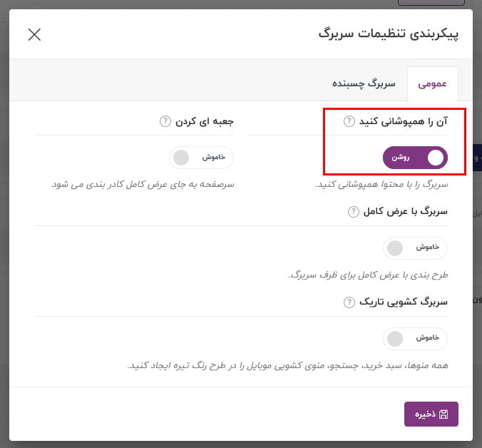
Task: Click the آن را همپوشانی کنید heading label
Action: pyautogui.click(x=404, y=121)
